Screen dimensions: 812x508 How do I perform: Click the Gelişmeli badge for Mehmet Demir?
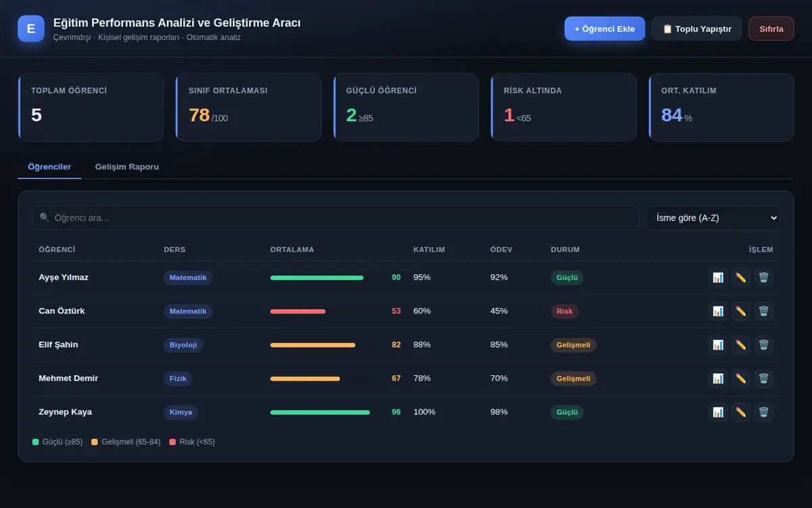click(x=573, y=379)
